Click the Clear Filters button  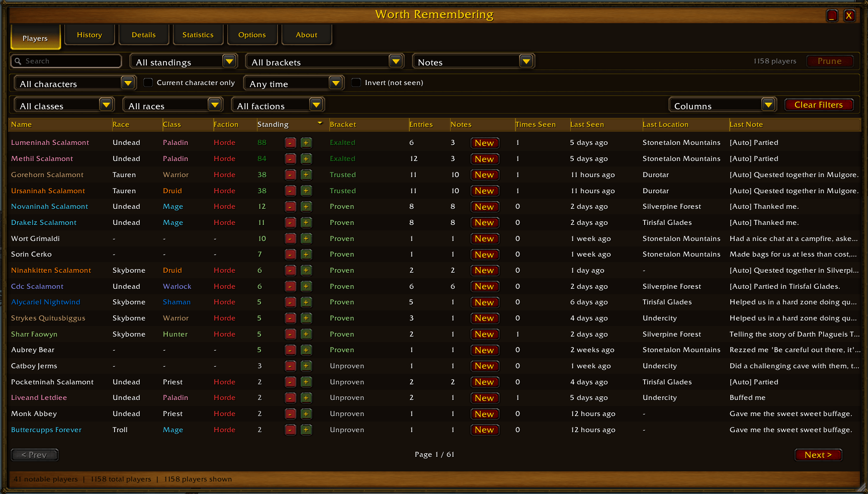[x=819, y=105]
